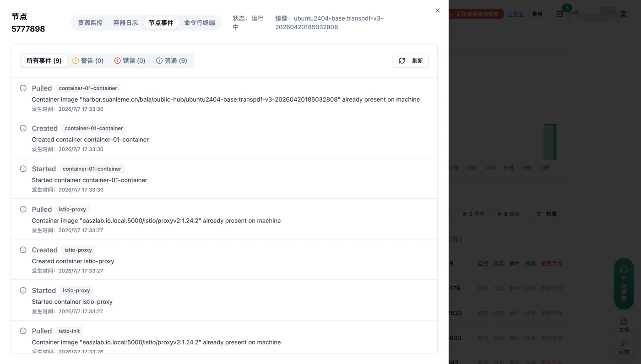The width and height of the screenshot is (641, 364).
Task: Click info icon of Created istio-proxy event
Action: coord(23,250)
